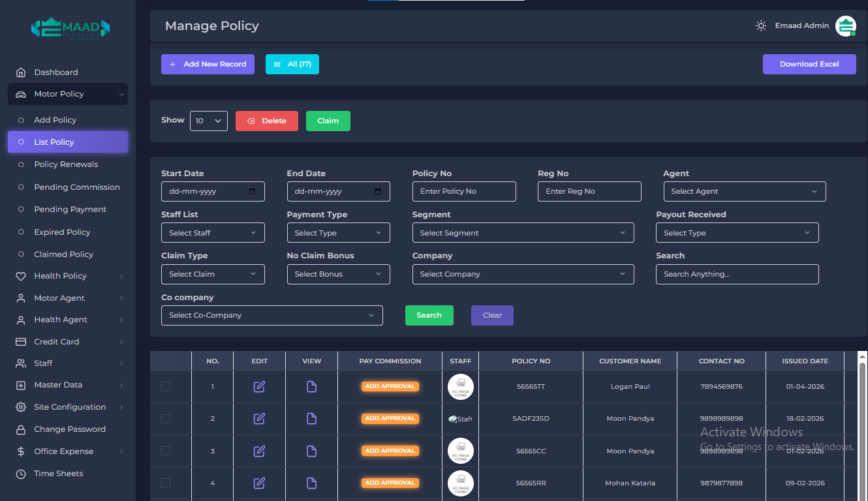Open Policy Renewals in the sidebar
The height and width of the screenshot is (501, 868).
pyautogui.click(x=66, y=164)
